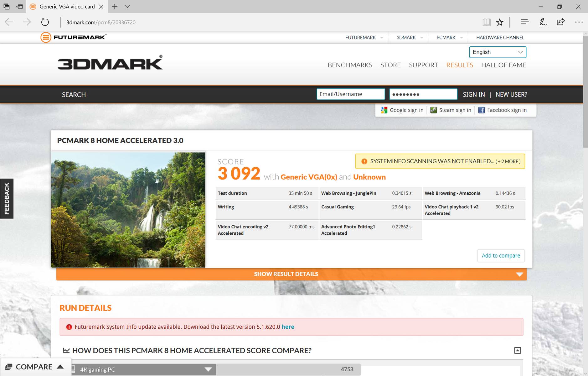This screenshot has height=376, width=588.
Task: Sign in with Google
Action: point(402,110)
